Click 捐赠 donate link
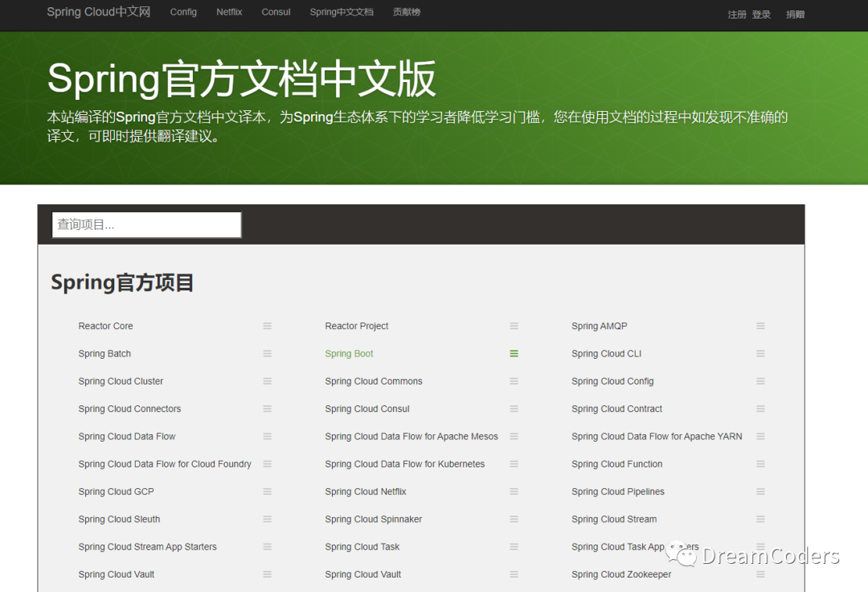 [795, 14]
